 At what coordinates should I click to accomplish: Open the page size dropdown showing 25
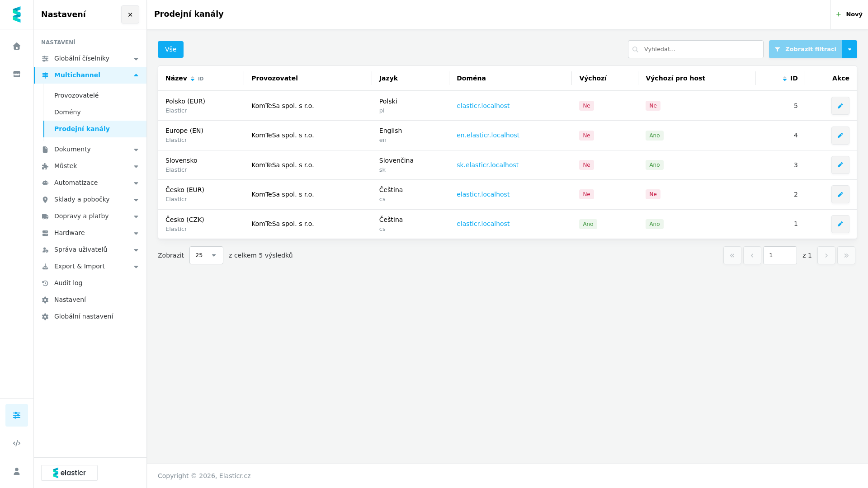(x=206, y=255)
